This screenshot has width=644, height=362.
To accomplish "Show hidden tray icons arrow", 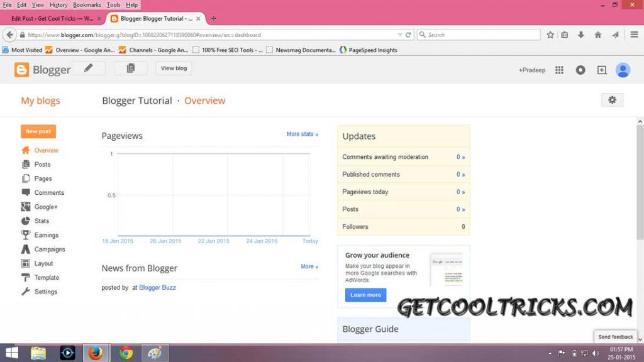I will tap(550, 353).
